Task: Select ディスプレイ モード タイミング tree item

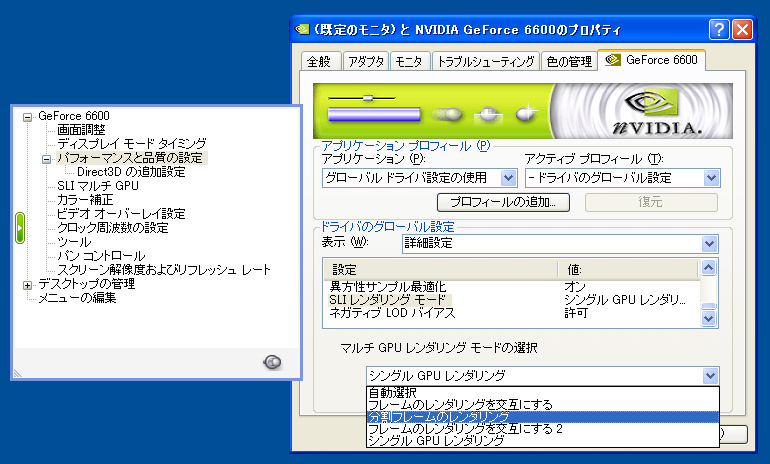Action: click(x=132, y=144)
